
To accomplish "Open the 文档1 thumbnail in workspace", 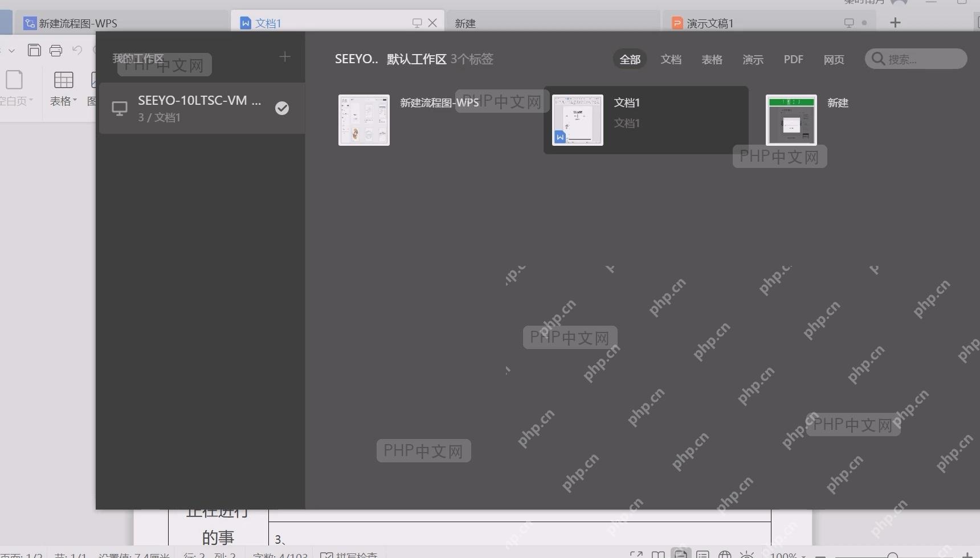I will tap(578, 120).
